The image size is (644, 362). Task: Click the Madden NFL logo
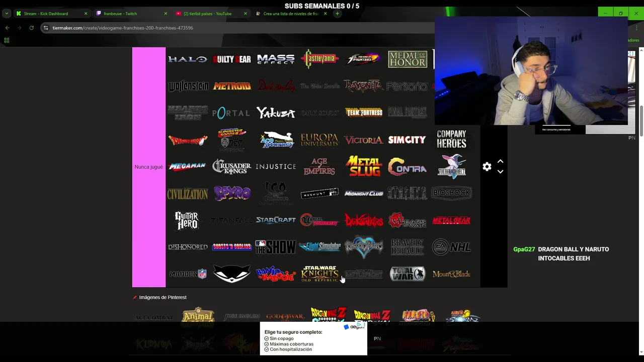tap(188, 274)
